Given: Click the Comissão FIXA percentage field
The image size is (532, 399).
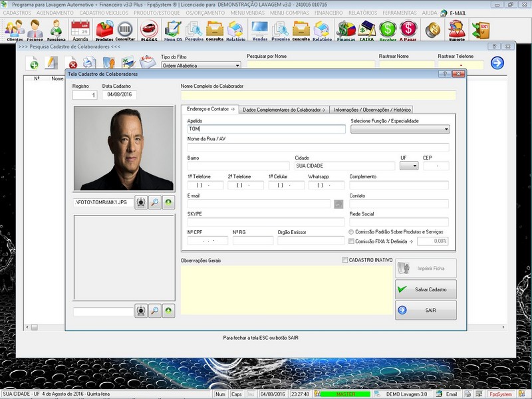Looking at the screenshot, I should (x=433, y=241).
